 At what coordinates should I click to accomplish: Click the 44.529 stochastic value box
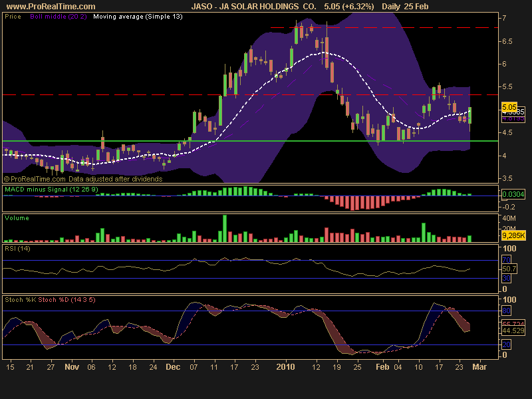click(x=513, y=331)
